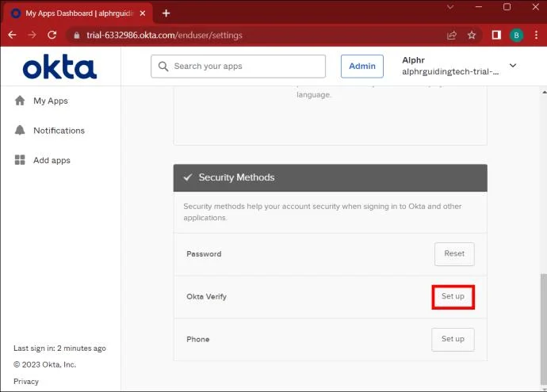Click the share page icon
The height and width of the screenshot is (392, 547).
point(452,35)
